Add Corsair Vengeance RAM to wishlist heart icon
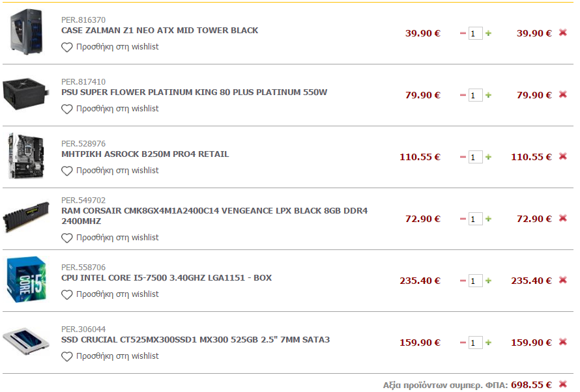The image size is (580, 392). 67,238
